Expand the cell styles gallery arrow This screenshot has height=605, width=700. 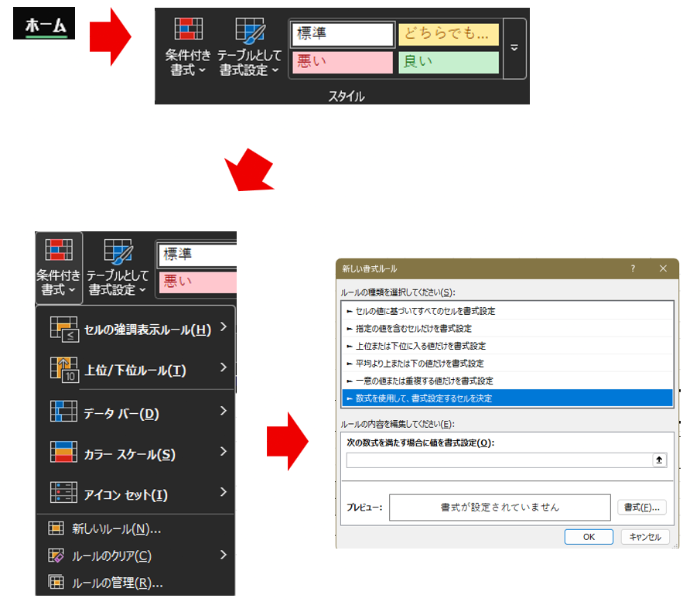click(514, 48)
